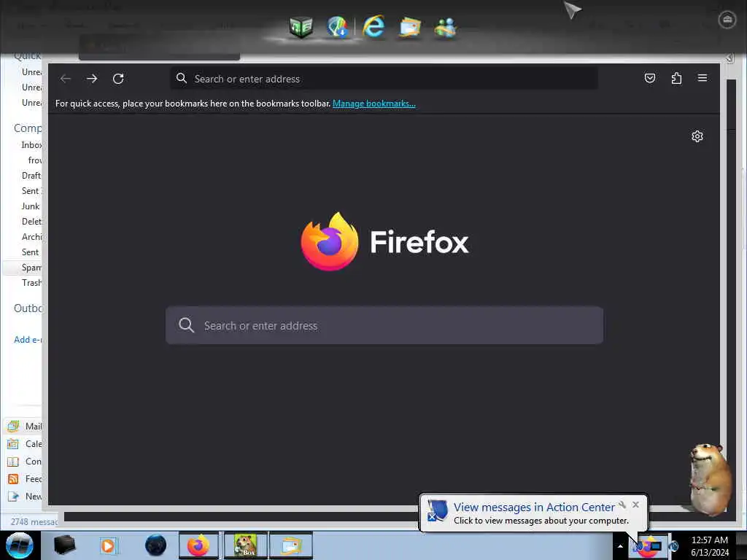Click Firefox back navigation arrow

[x=65, y=79]
